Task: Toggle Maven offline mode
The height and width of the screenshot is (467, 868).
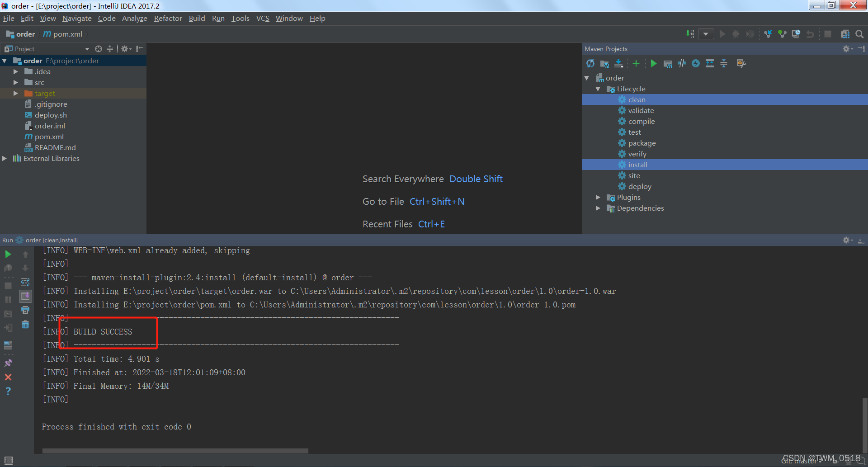Action: click(682, 64)
